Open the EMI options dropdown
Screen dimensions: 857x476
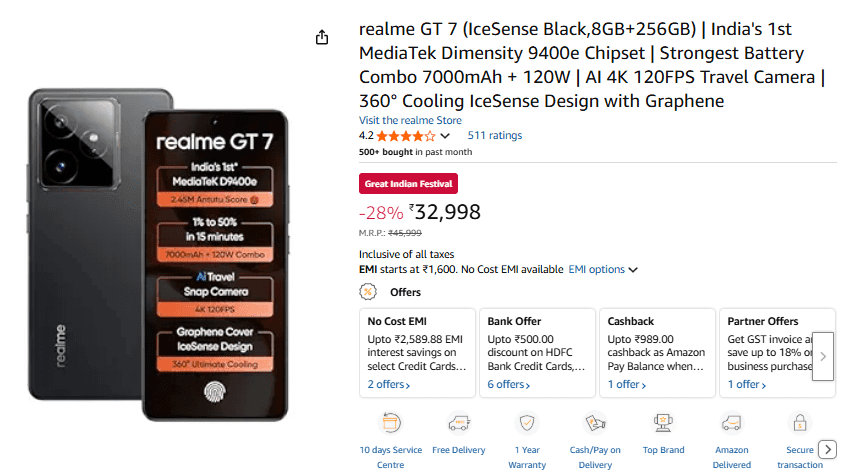pos(603,269)
